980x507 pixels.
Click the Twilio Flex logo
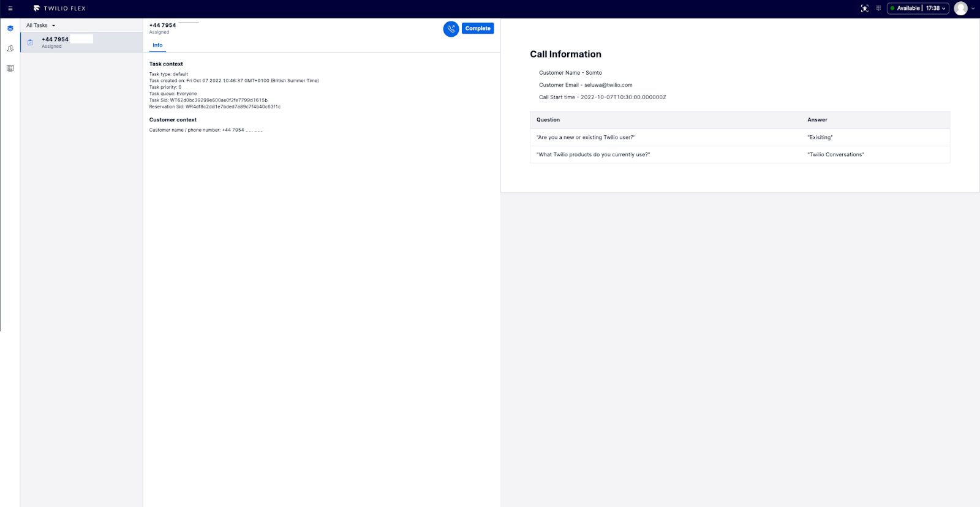(59, 9)
